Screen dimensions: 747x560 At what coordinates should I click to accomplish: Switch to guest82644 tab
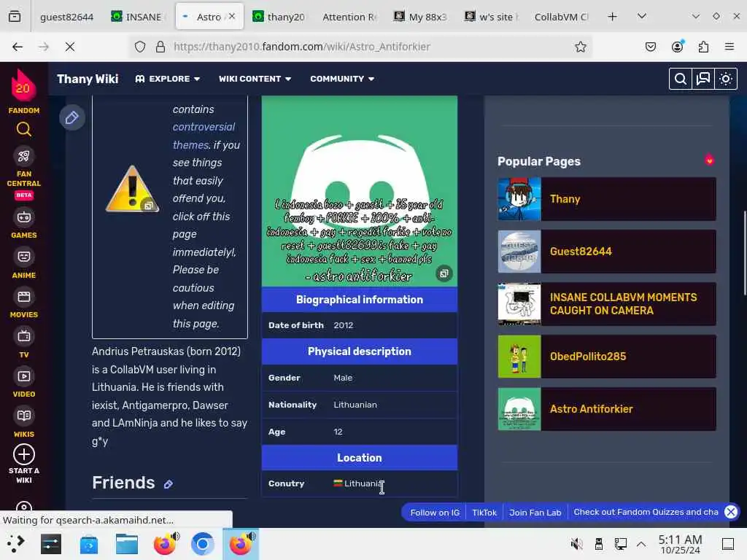[x=66, y=17]
